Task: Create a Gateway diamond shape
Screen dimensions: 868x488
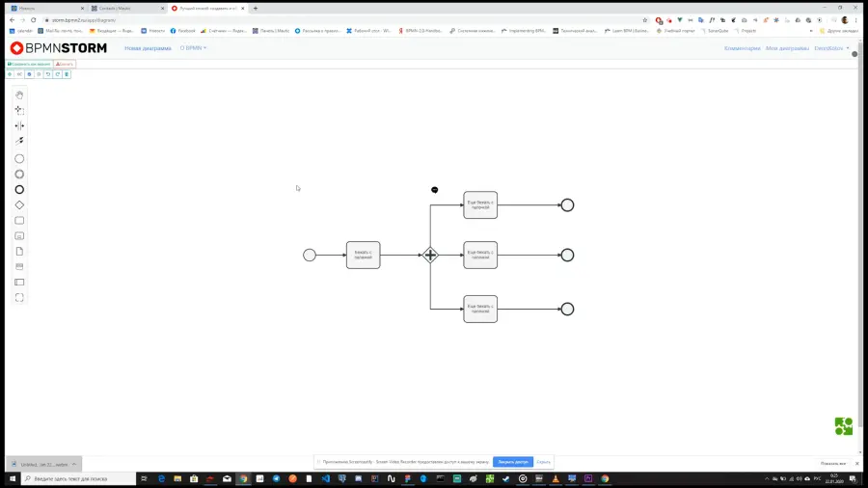Action: [x=19, y=205]
